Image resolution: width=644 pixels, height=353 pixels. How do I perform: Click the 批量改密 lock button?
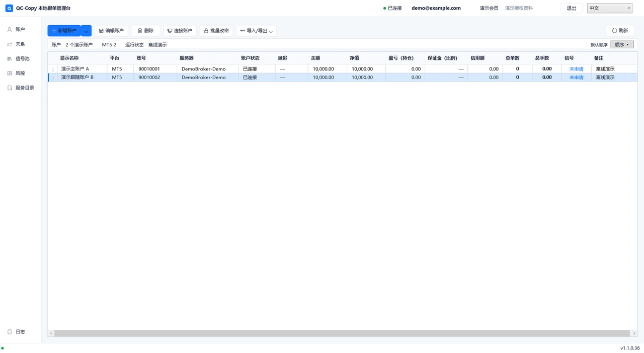pyautogui.click(x=216, y=31)
